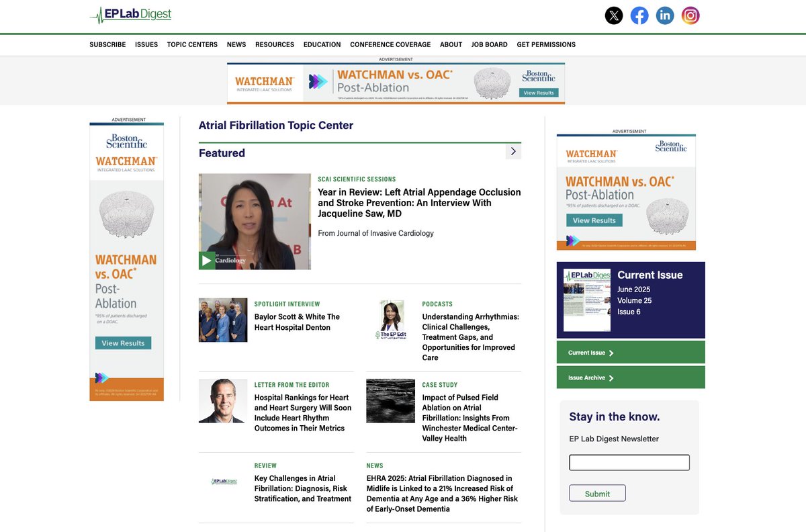Click the News category label above EHRA 2025
This screenshot has width=806, height=532.
(x=375, y=465)
